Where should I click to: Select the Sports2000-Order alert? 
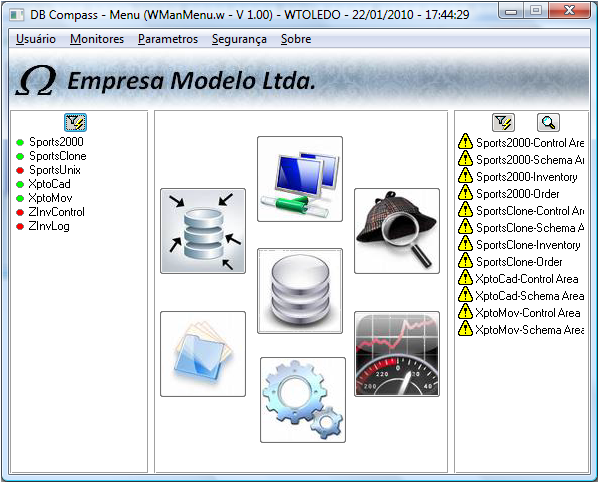pos(518,194)
